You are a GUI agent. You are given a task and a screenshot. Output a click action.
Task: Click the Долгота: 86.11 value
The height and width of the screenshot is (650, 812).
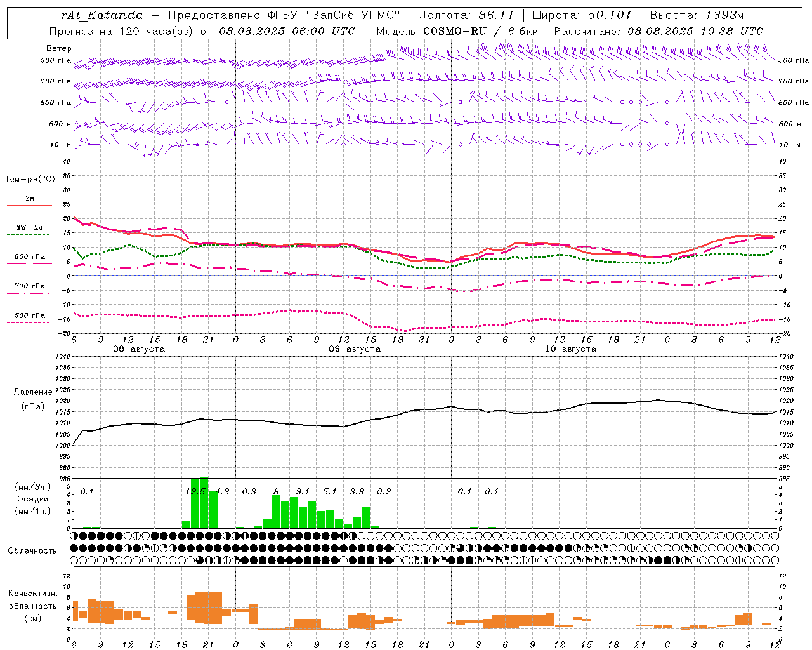(466, 15)
